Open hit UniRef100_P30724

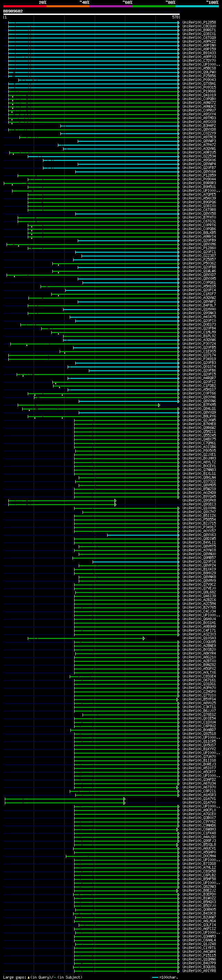[x=199, y=343]
